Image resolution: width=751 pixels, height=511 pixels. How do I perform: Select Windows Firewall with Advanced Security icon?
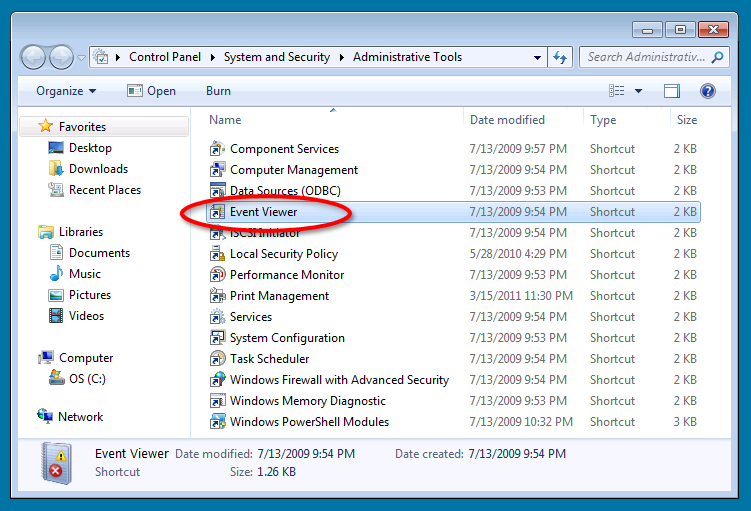(217, 380)
